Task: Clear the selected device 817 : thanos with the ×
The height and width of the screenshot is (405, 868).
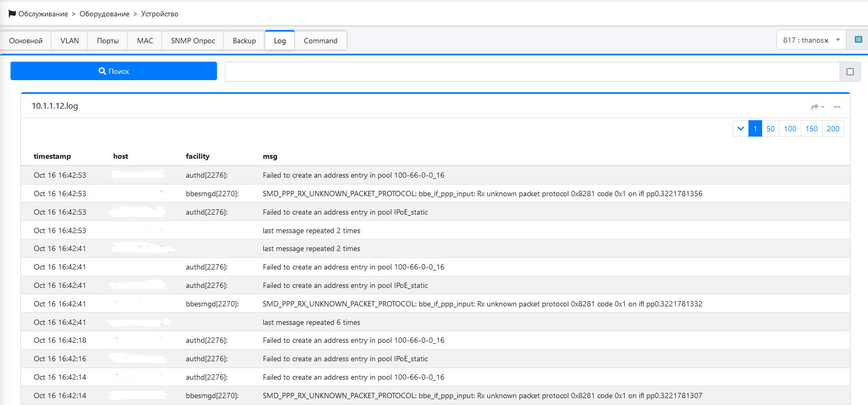Action: tap(826, 41)
